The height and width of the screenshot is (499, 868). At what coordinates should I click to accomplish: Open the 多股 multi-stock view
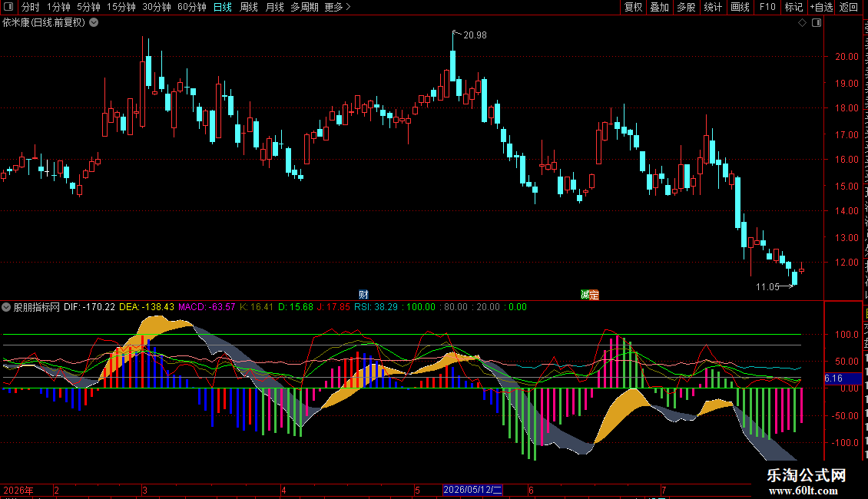[x=686, y=7]
